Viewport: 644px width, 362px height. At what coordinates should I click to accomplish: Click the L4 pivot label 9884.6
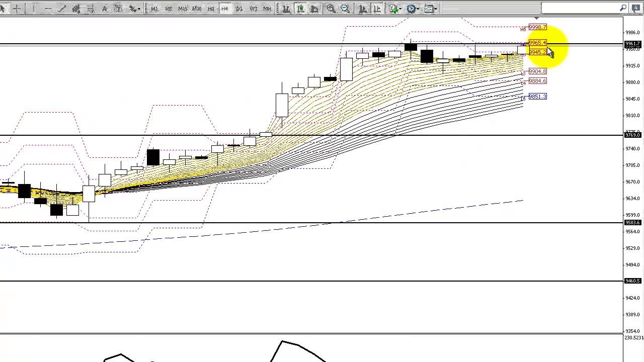pyautogui.click(x=537, y=81)
